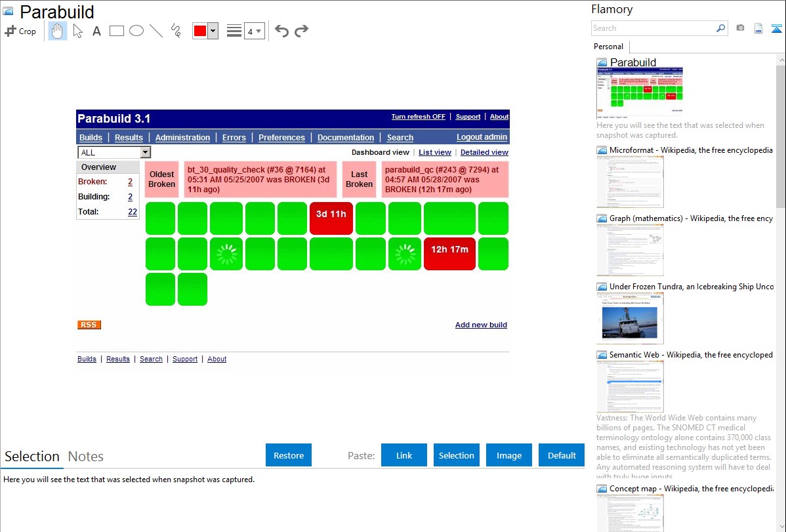This screenshot has height=532, width=786.
Task: Click the Flamory list scrollbar
Action: click(781, 135)
